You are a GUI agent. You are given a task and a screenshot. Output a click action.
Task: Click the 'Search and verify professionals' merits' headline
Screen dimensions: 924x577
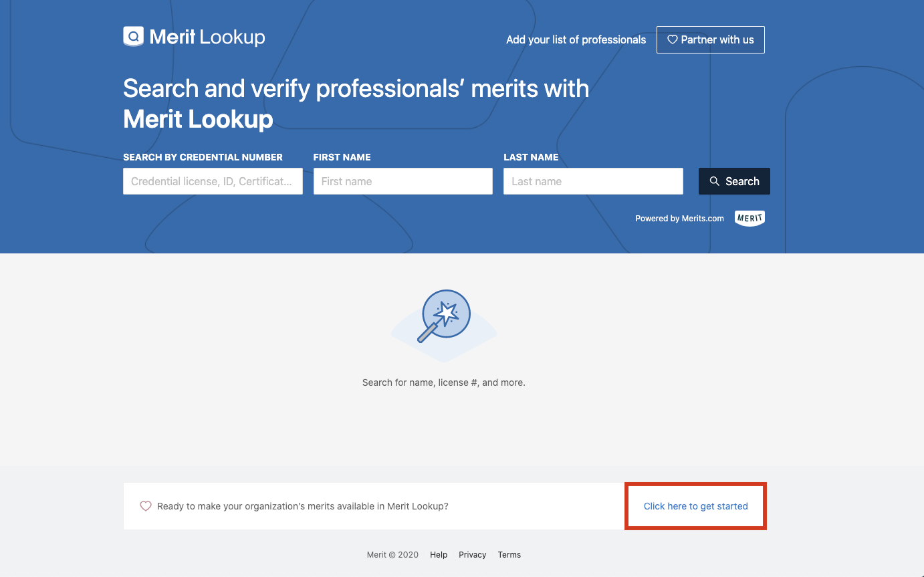pyautogui.click(x=356, y=104)
